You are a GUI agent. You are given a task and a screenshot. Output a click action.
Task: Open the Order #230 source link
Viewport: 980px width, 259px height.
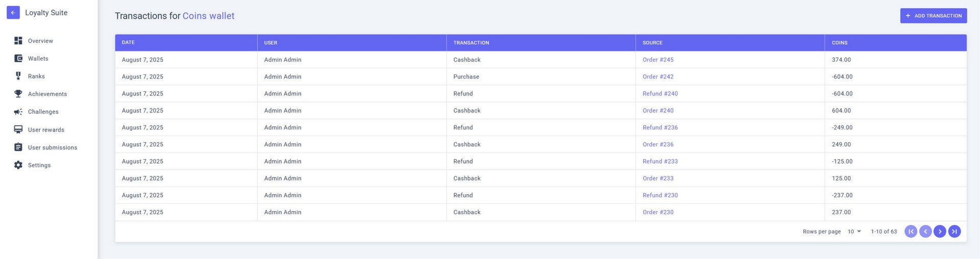(x=658, y=212)
